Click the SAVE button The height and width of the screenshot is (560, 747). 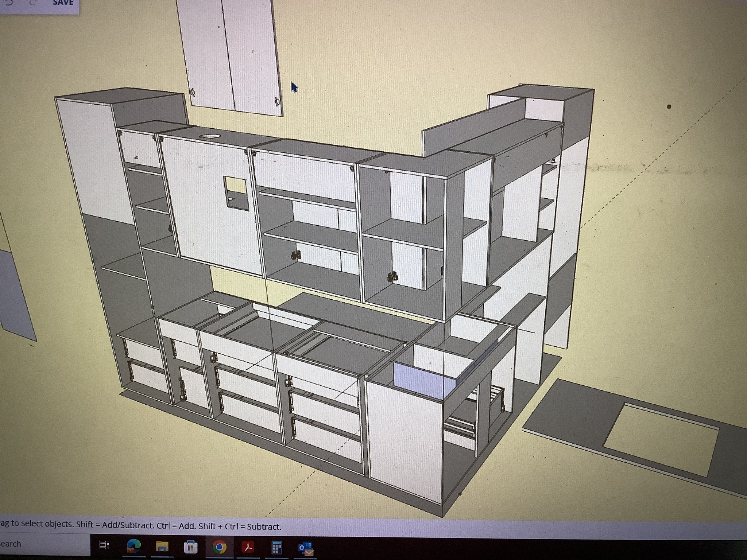(x=63, y=3)
